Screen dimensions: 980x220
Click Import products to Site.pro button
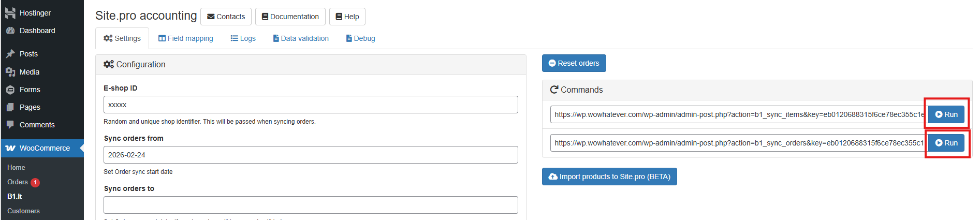click(609, 177)
